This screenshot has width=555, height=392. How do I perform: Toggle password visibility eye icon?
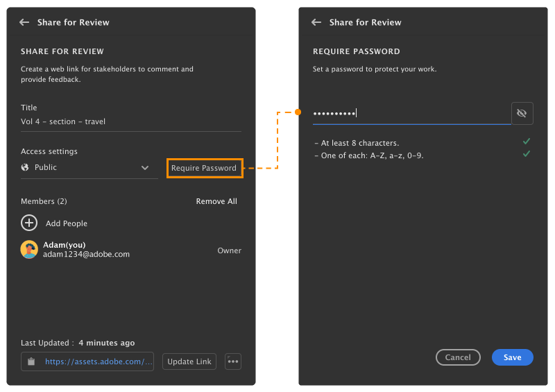coord(522,113)
